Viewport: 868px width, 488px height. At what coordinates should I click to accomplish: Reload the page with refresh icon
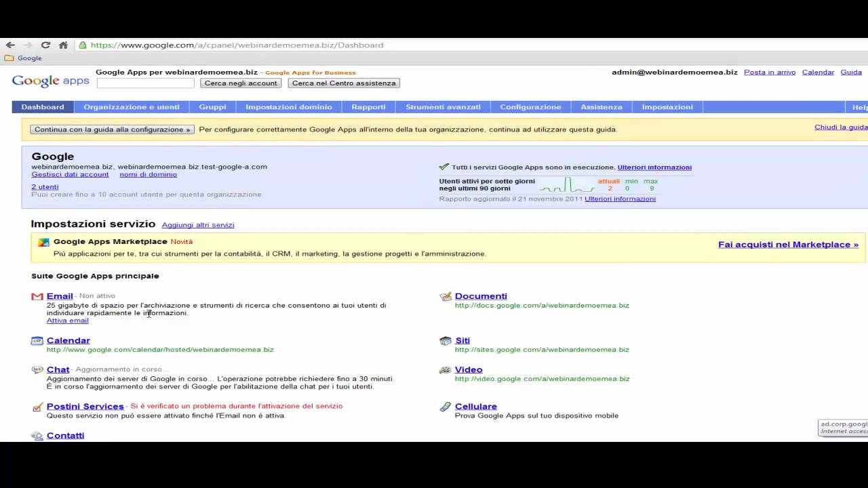point(45,45)
